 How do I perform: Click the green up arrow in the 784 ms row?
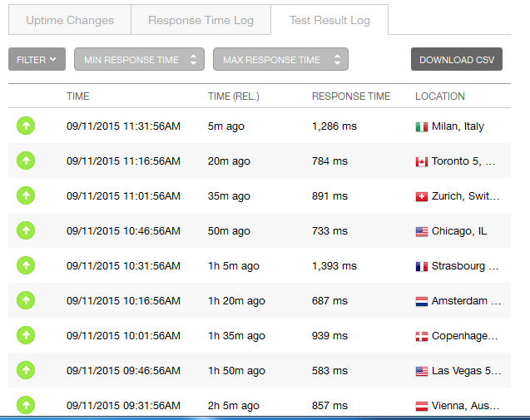click(26, 161)
